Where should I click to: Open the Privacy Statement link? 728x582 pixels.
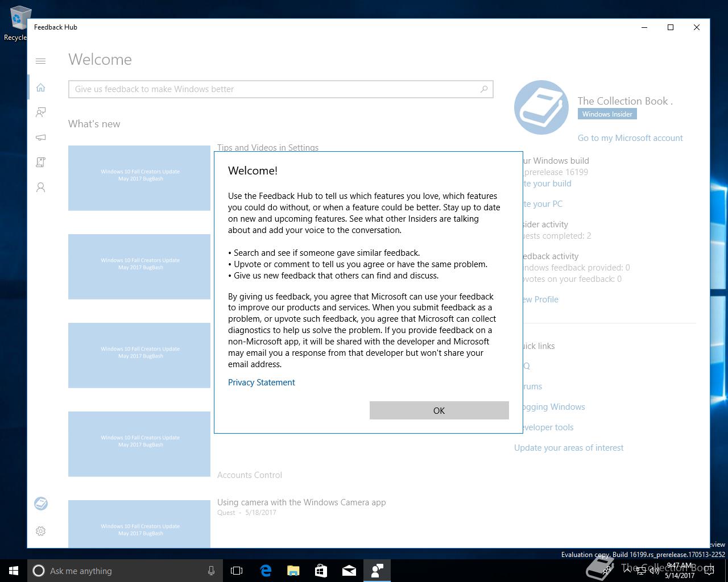(x=261, y=383)
